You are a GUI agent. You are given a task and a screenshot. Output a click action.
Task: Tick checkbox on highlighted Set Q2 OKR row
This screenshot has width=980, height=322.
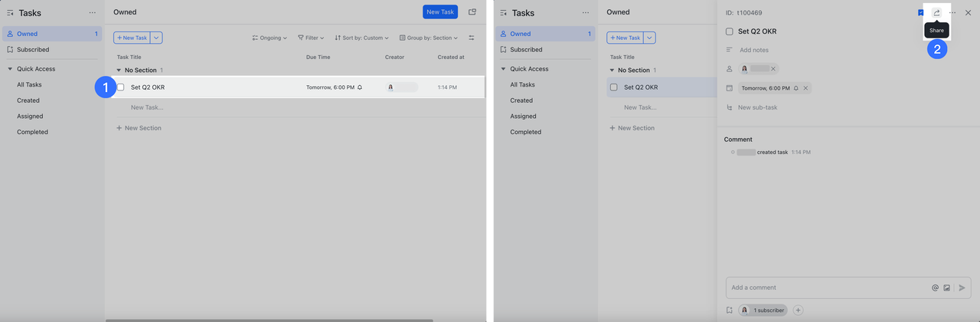coord(121,87)
